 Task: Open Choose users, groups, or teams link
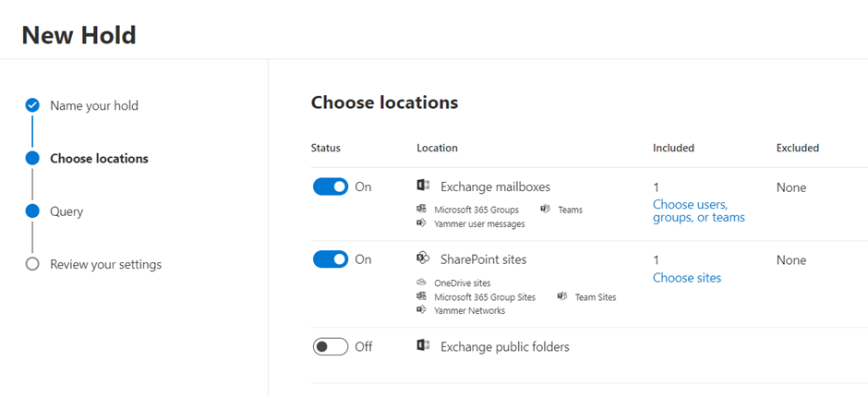pos(699,211)
